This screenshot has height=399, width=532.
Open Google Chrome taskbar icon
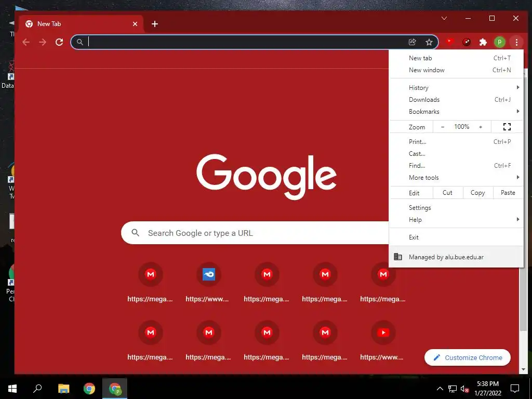[89, 389]
